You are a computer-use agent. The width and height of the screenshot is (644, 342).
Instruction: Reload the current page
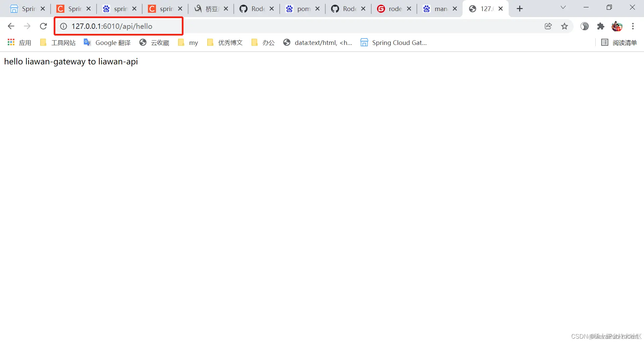[43, 26]
